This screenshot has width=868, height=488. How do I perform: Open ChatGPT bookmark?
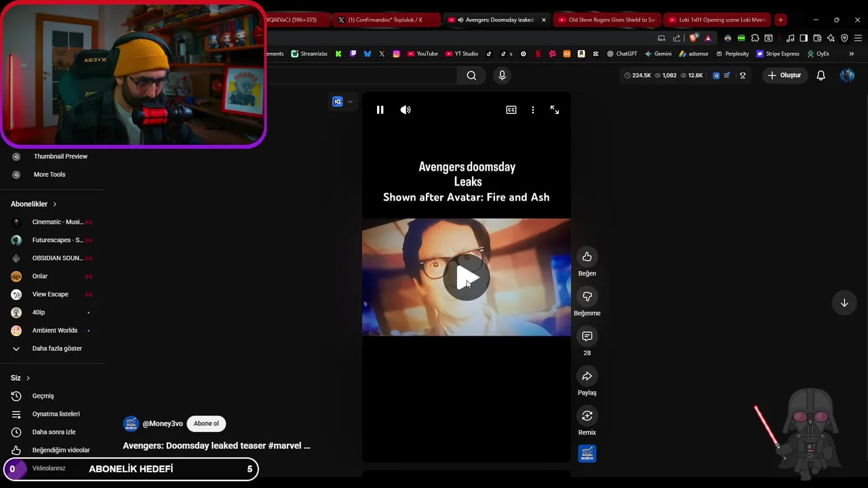(x=622, y=54)
